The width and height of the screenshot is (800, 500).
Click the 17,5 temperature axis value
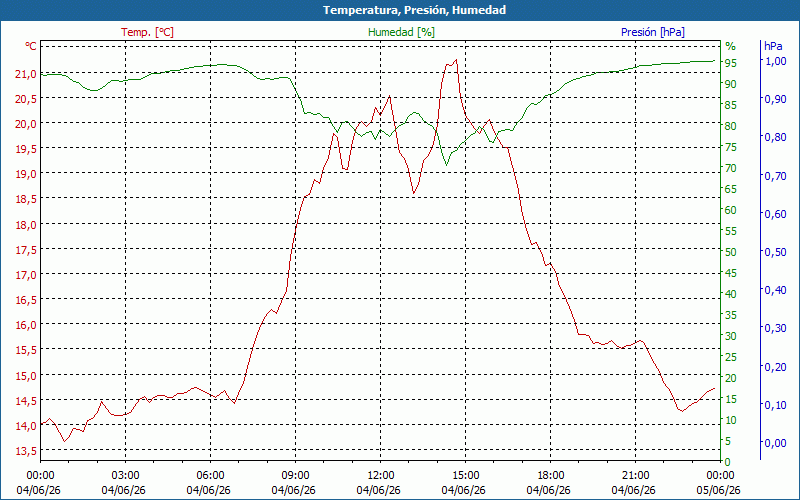(x=26, y=250)
